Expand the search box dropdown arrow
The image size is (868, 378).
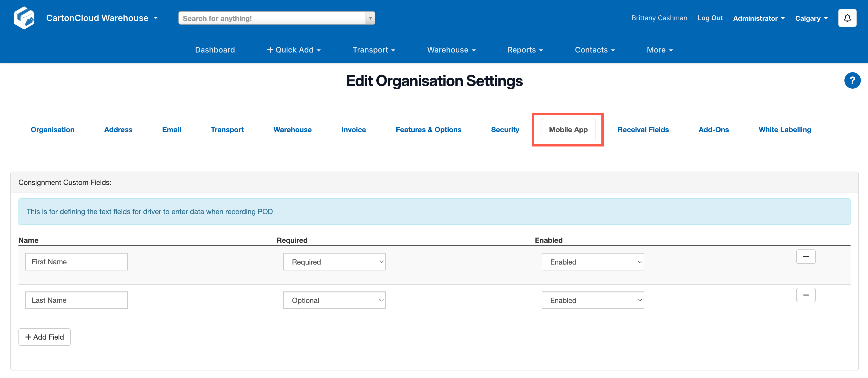370,18
